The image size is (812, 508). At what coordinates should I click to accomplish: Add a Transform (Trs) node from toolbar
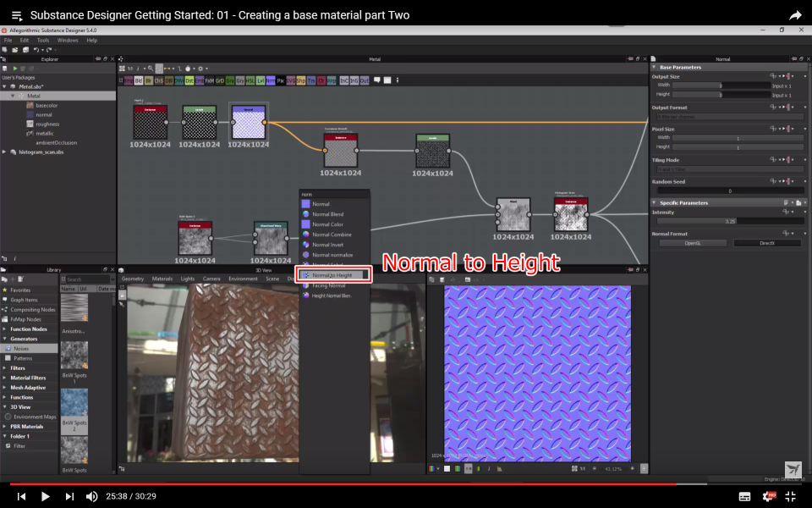point(311,81)
